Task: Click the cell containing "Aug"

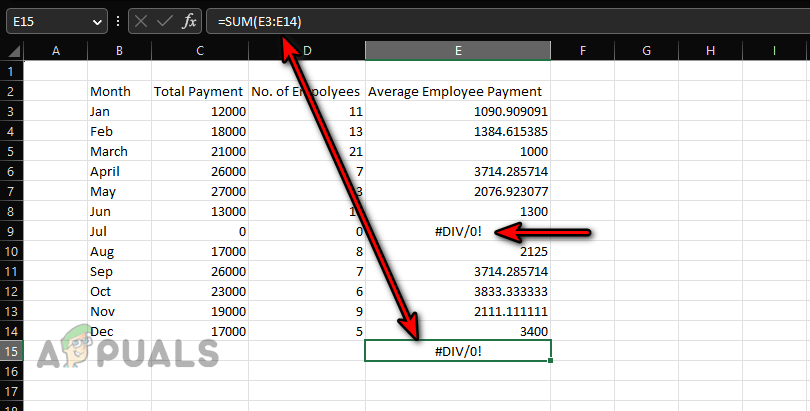Action: coord(119,251)
